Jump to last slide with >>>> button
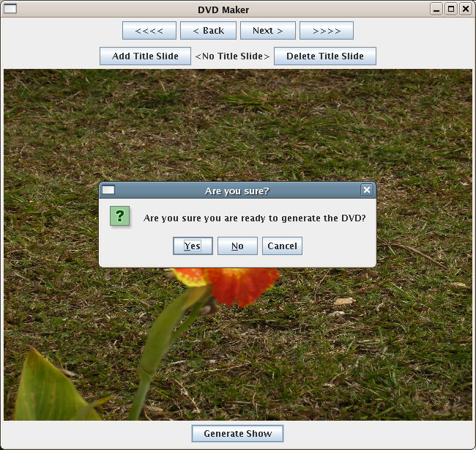 tap(327, 30)
